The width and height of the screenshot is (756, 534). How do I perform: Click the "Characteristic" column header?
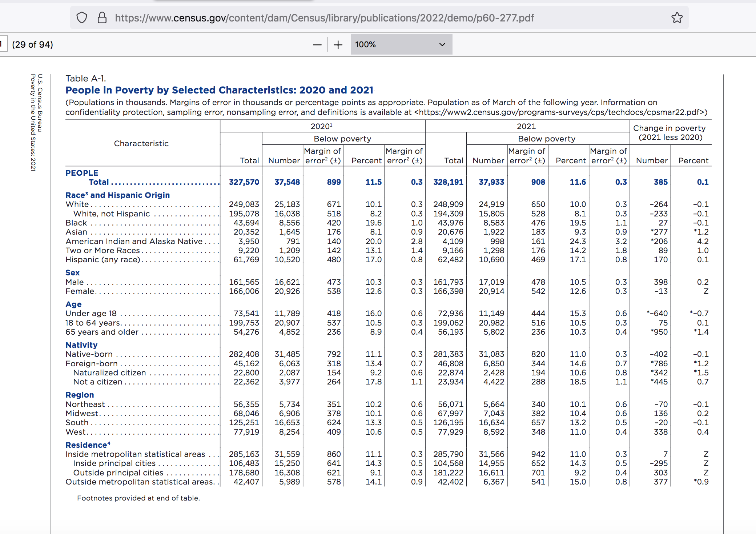click(141, 144)
